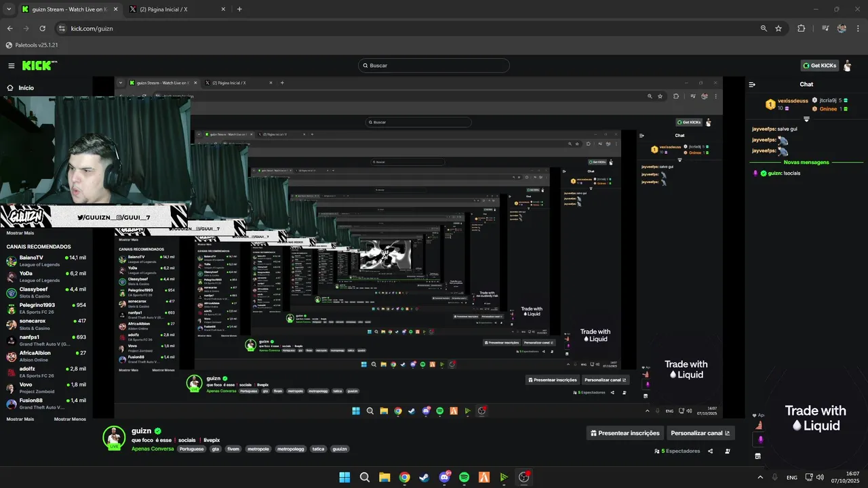Go back with the browser back arrow
Image resolution: width=868 pixels, height=488 pixels.
click(9, 28)
